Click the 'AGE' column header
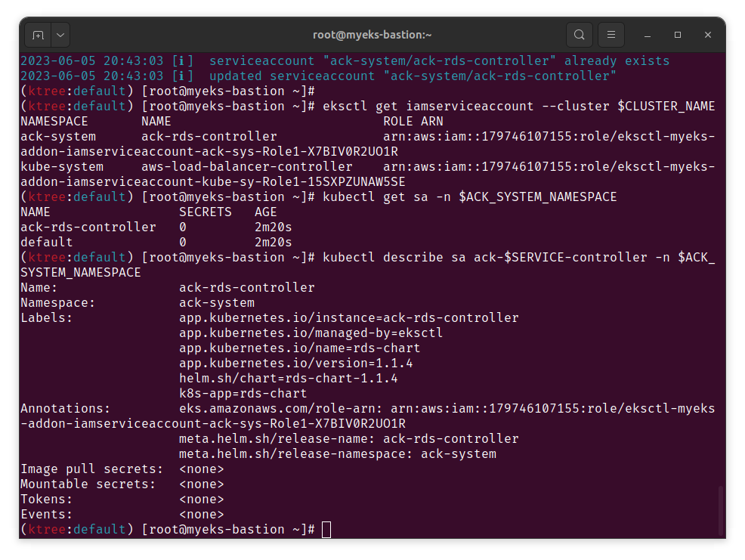The width and height of the screenshot is (745, 560). (266, 212)
